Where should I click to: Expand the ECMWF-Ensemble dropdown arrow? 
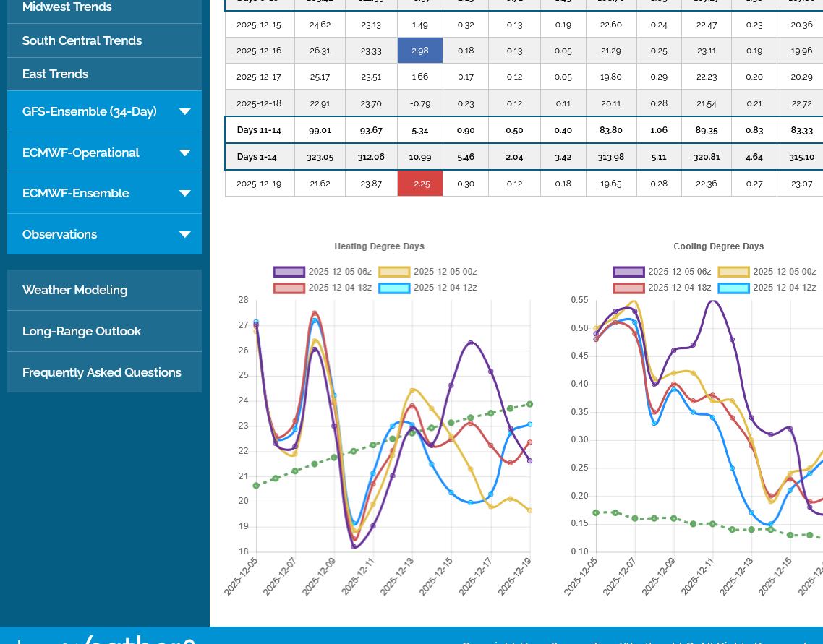click(184, 194)
